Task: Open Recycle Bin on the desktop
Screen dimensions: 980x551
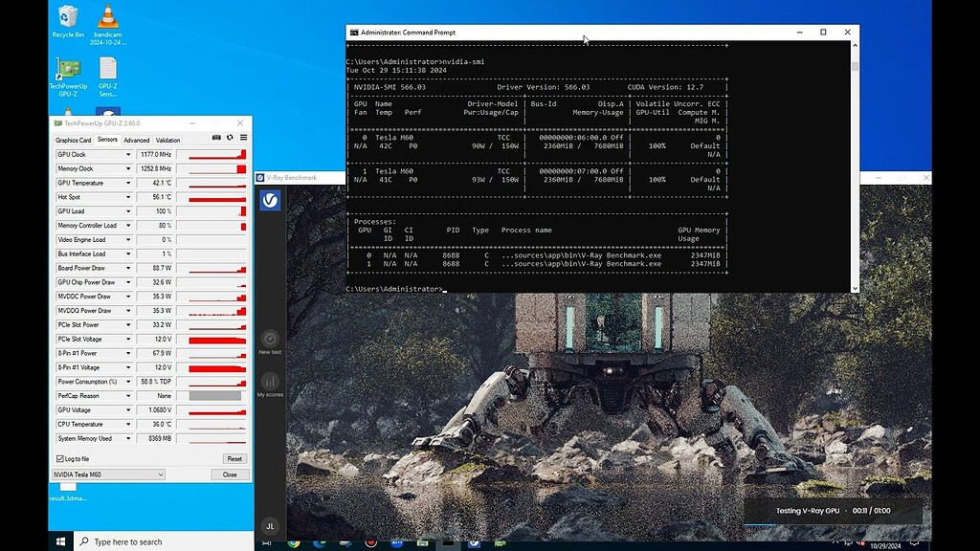Action: point(68,19)
